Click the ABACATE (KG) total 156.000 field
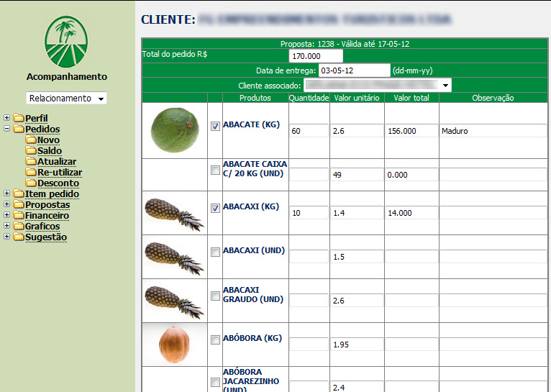The width and height of the screenshot is (551, 392). tap(411, 131)
